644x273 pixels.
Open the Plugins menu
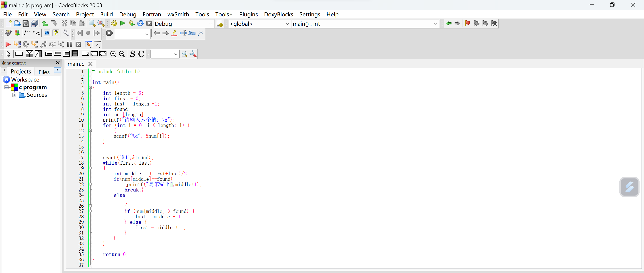pyautogui.click(x=248, y=14)
